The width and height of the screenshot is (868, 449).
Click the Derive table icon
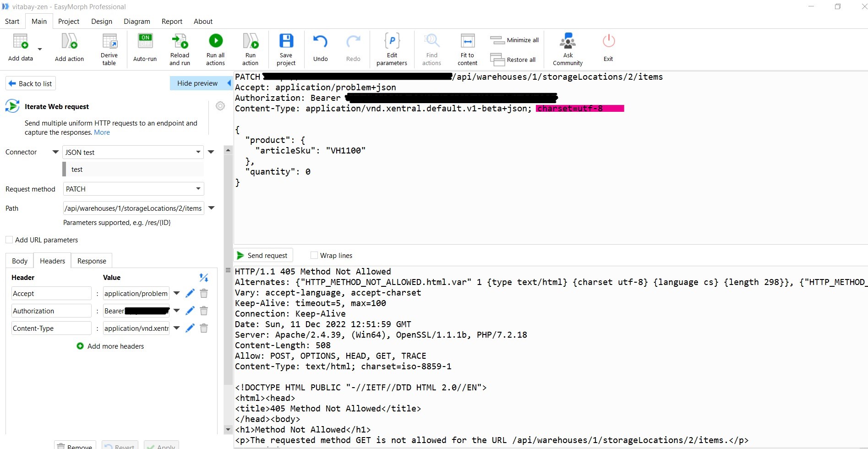(x=109, y=41)
